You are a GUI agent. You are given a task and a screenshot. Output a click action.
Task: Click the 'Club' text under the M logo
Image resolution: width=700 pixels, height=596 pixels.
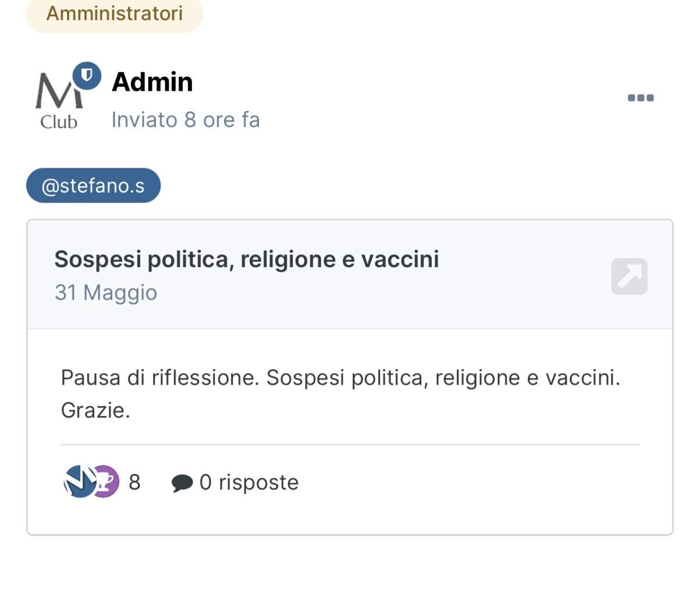click(x=59, y=122)
